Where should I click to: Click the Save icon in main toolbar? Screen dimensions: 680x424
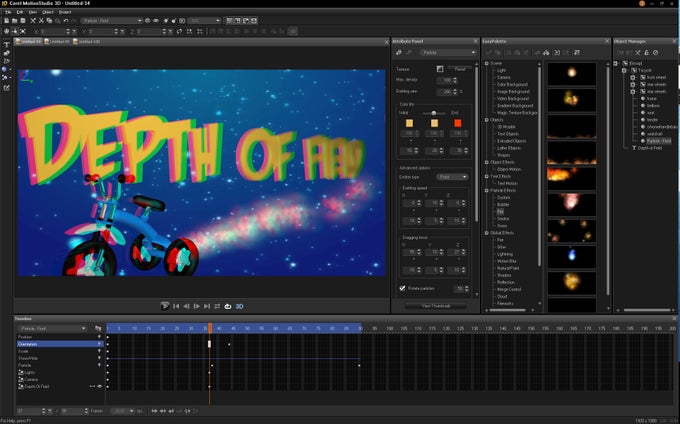pyautogui.click(x=22, y=20)
